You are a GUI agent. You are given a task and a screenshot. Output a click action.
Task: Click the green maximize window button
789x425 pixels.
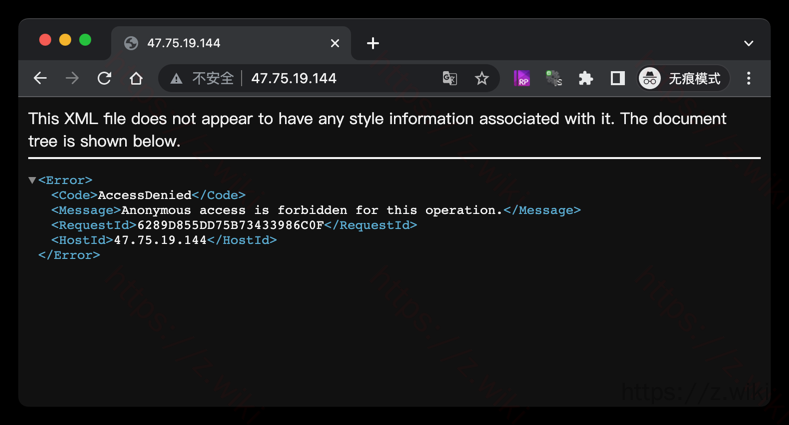[85, 40]
